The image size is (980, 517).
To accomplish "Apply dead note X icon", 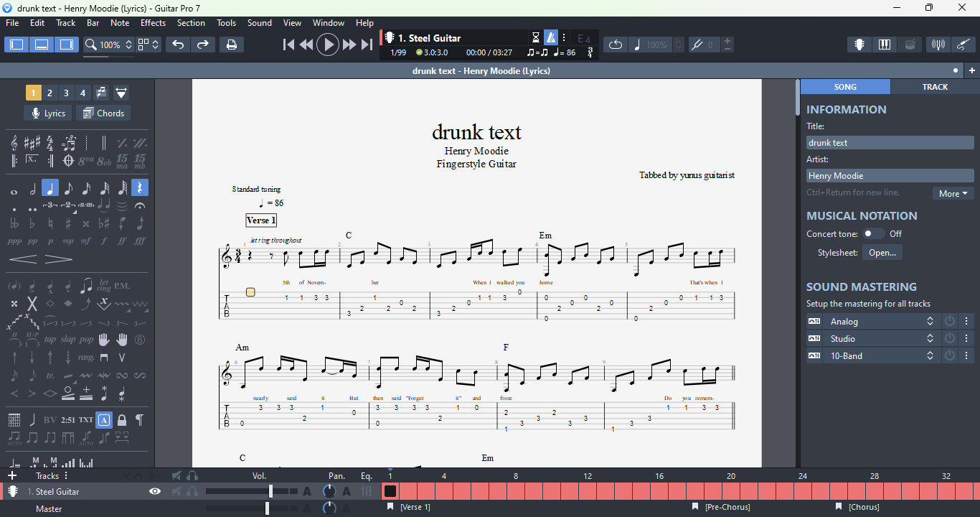I will pos(32,303).
